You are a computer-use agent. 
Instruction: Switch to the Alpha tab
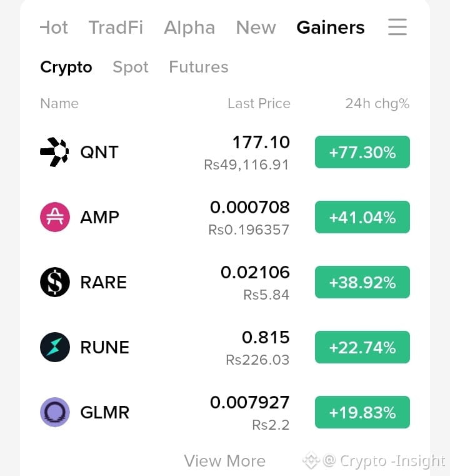tap(189, 28)
